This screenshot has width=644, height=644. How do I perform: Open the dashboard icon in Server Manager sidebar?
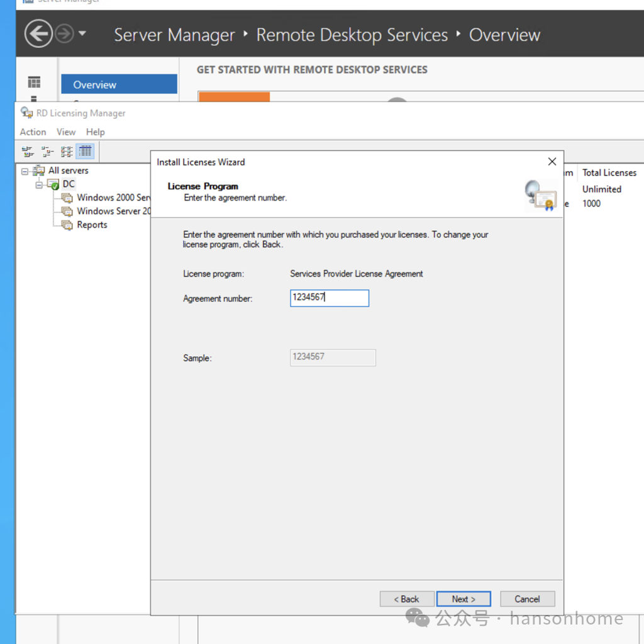tap(34, 82)
